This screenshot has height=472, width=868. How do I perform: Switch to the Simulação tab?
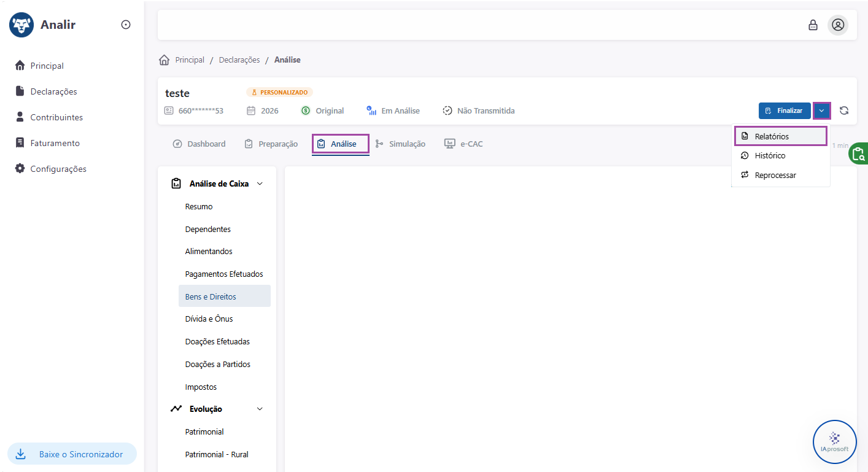click(400, 144)
